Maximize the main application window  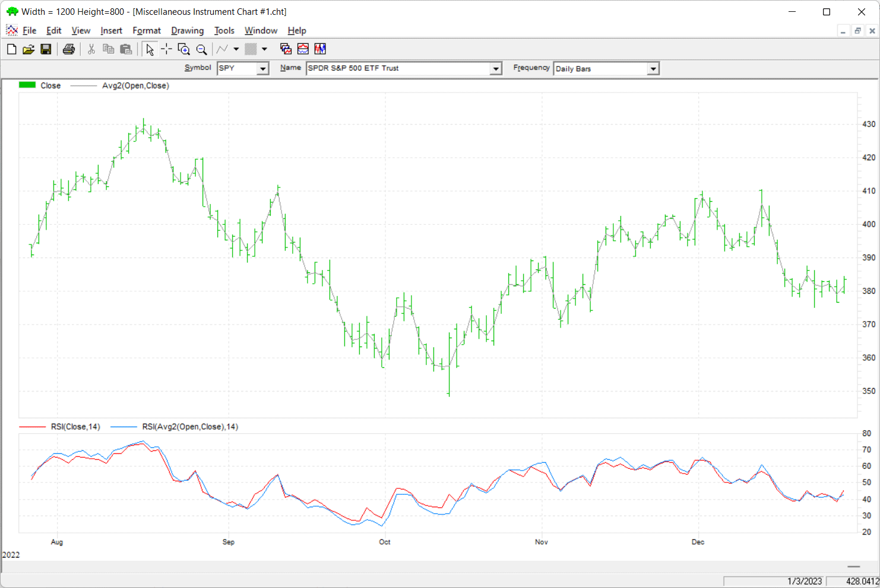coord(827,12)
